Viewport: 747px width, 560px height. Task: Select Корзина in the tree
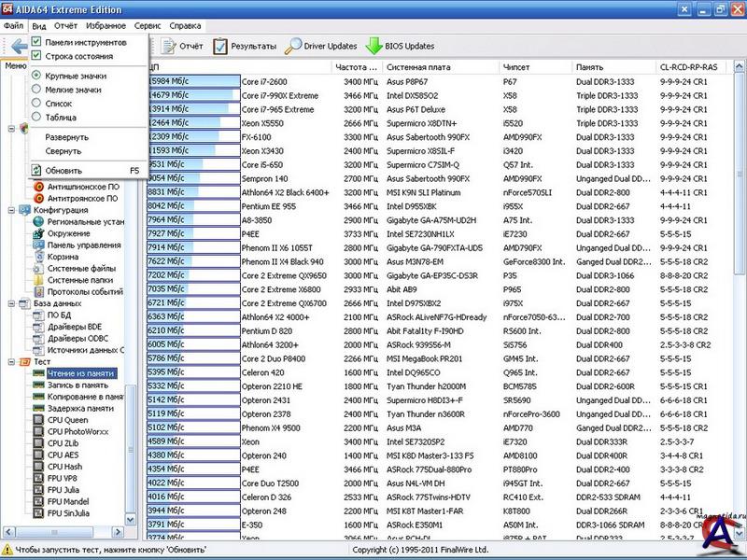(x=63, y=256)
